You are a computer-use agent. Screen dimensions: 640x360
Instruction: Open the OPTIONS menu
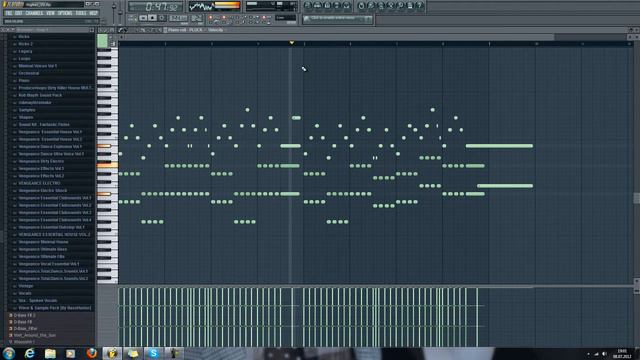click(x=65, y=13)
